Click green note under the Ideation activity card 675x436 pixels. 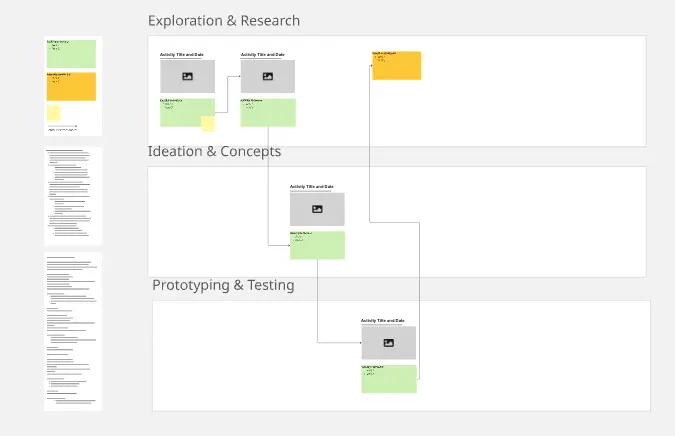317,246
